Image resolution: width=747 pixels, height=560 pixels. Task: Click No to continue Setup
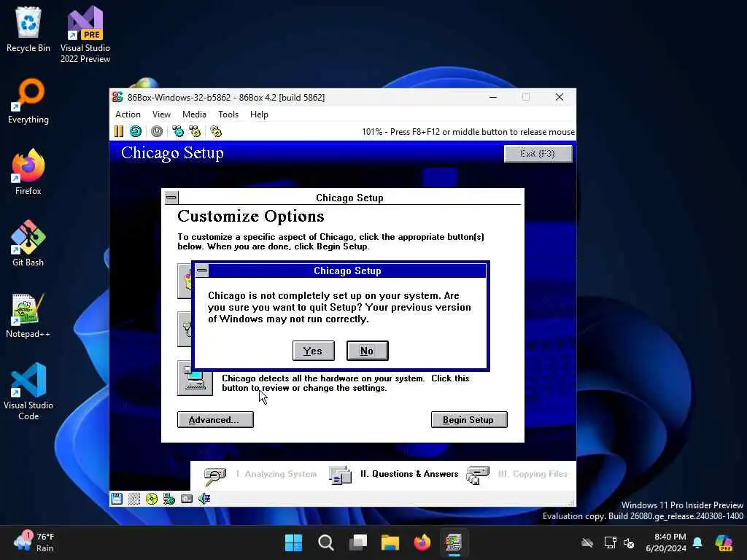368,351
